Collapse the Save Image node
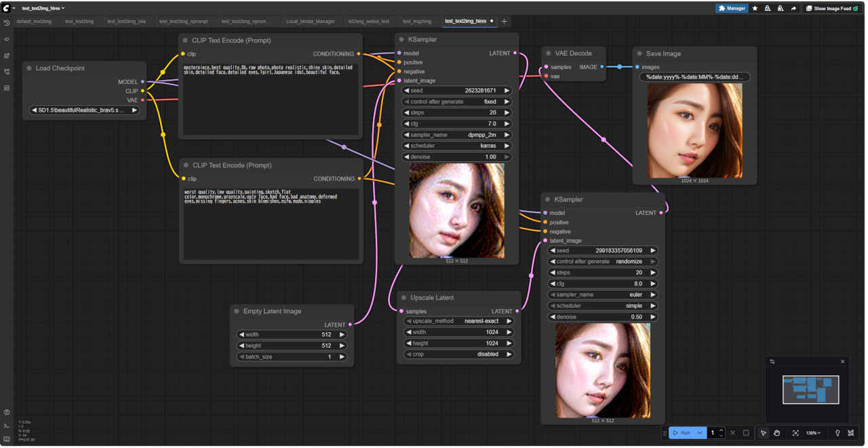The image size is (868, 448). 639,54
